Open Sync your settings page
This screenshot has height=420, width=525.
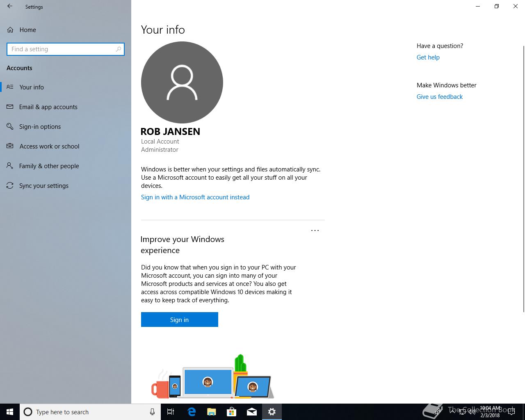pyautogui.click(x=43, y=186)
